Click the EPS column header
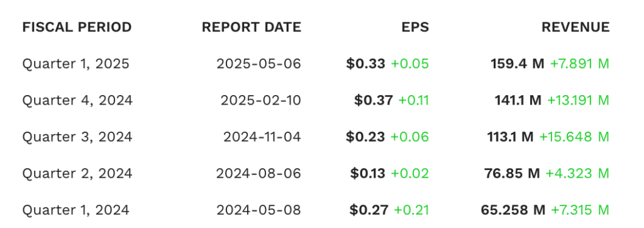The height and width of the screenshot is (228, 644). click(415, 27)
